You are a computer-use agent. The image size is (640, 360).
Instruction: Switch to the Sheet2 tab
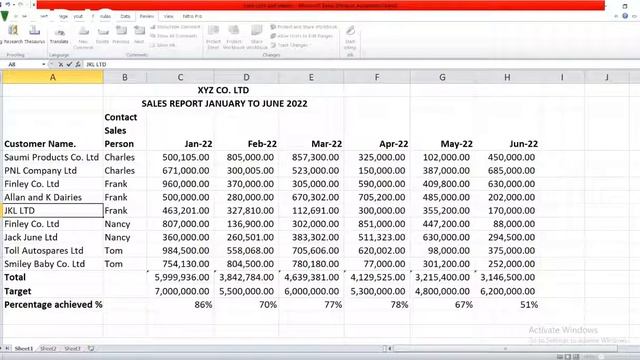(x=48, y=349)
